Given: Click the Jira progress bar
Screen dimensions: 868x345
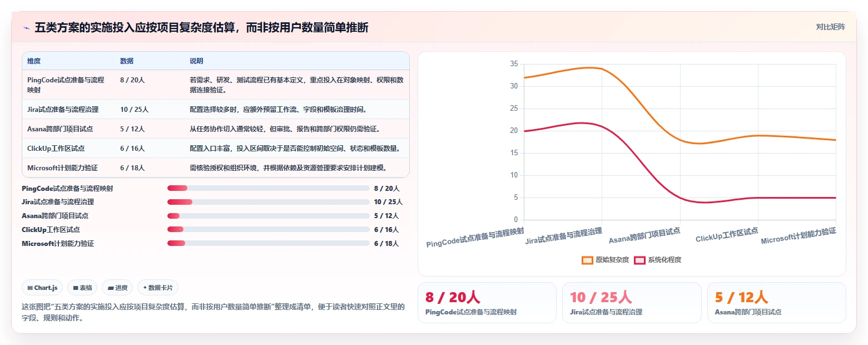Looking at the screenshot, I should tap(269, 202).
